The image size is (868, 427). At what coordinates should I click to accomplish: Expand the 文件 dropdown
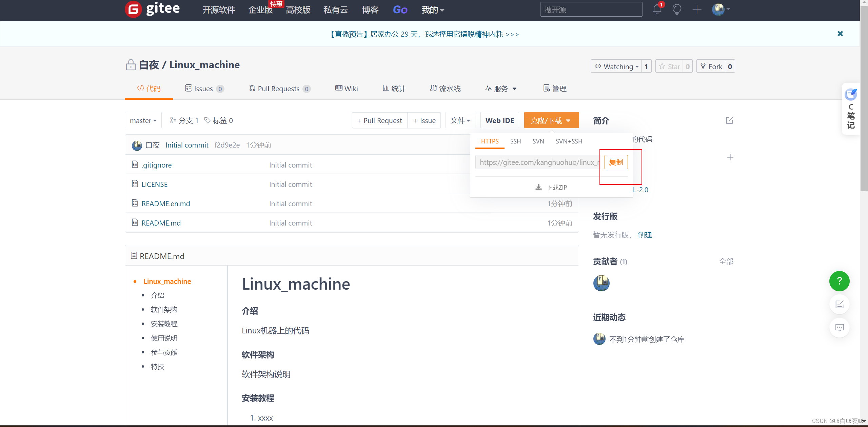click(460, 120)
